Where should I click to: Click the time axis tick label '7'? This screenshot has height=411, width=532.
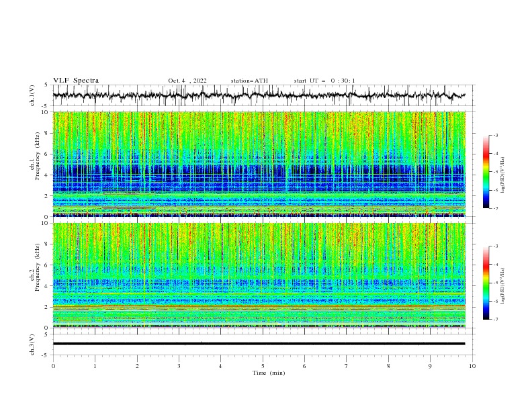(347, 366)
